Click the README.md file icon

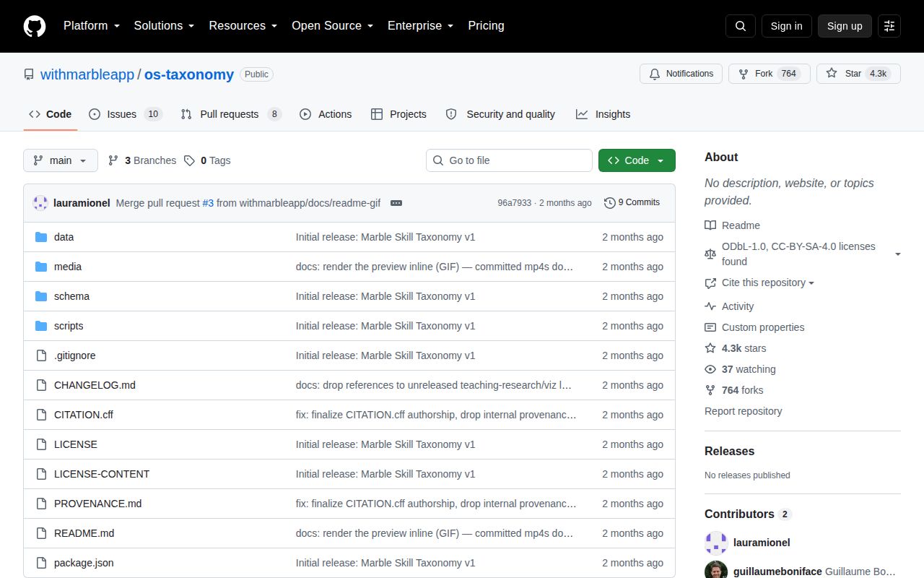(41, 533)
